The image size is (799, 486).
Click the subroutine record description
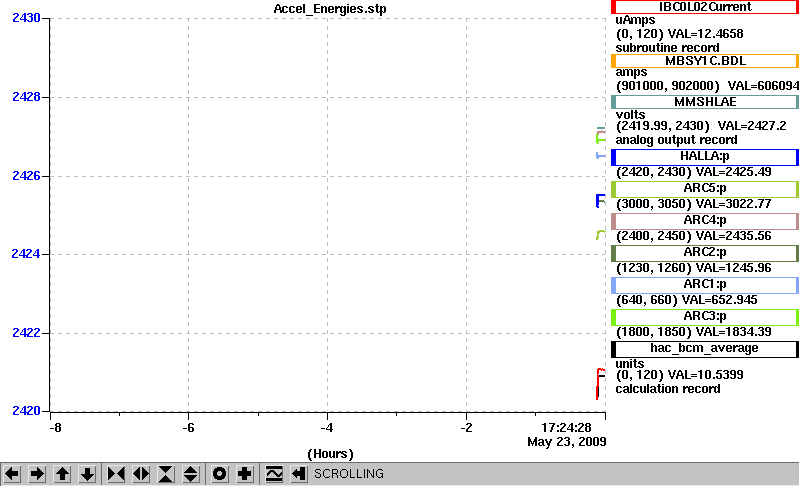tap(668, 48)
